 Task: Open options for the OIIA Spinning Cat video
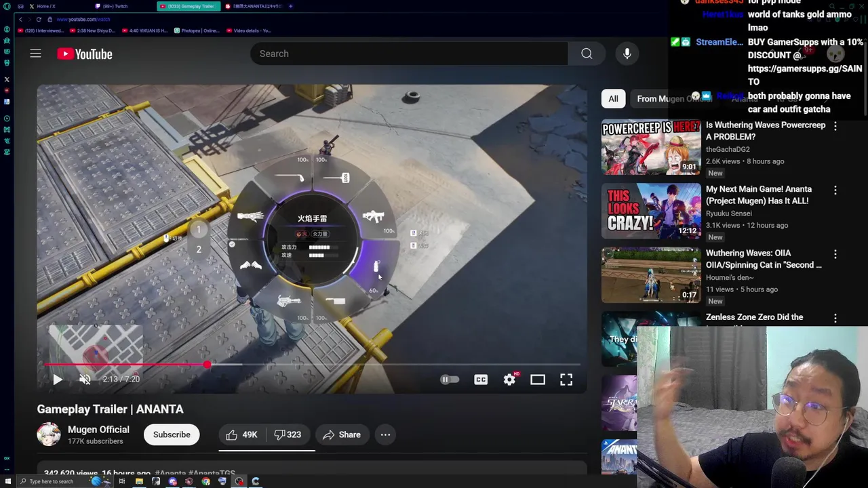pyautogui.click(x=835, y=254)
